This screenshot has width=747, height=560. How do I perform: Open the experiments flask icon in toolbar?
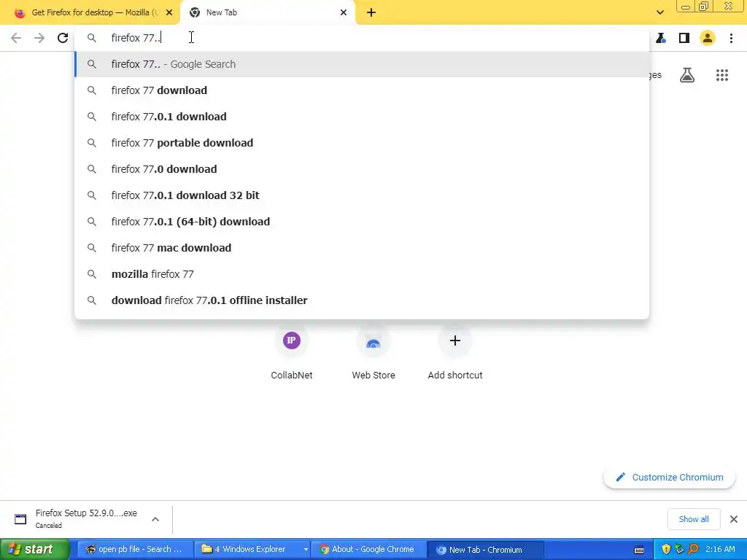tap(661, 38)
